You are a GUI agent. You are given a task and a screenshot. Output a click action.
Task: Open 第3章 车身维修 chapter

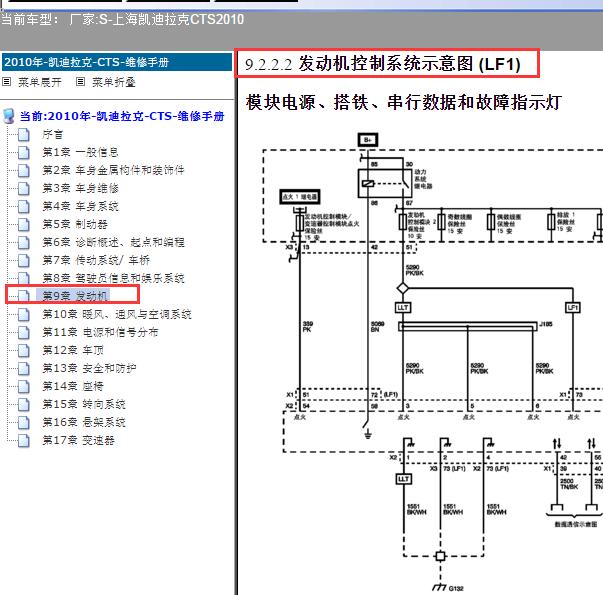coord(80,188)
